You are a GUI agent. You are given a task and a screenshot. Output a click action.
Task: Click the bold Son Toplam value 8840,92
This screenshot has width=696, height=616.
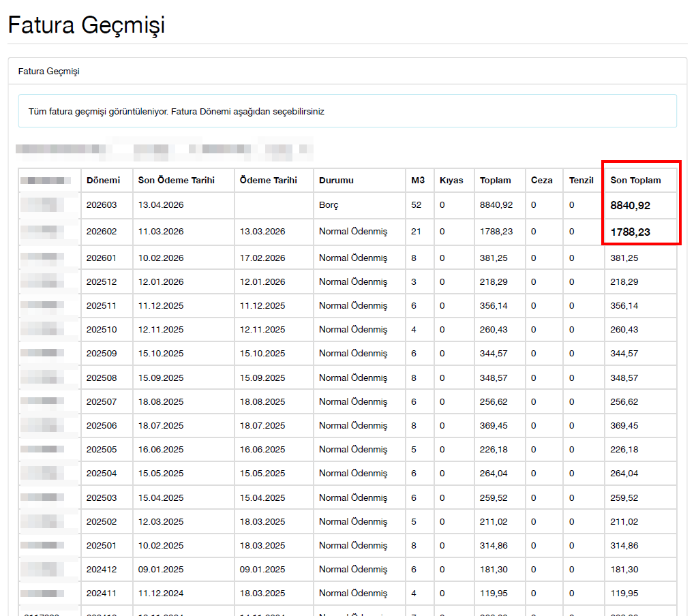(630, 206)
